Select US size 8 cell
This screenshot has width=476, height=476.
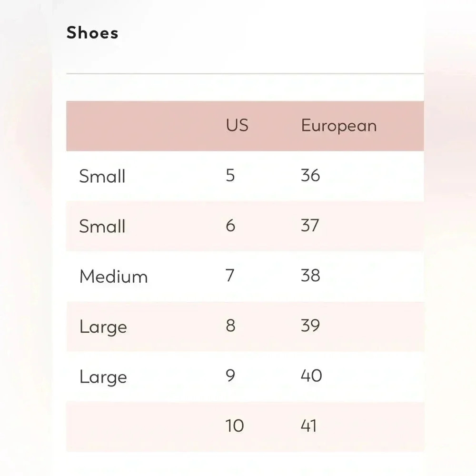click(230, 326)
